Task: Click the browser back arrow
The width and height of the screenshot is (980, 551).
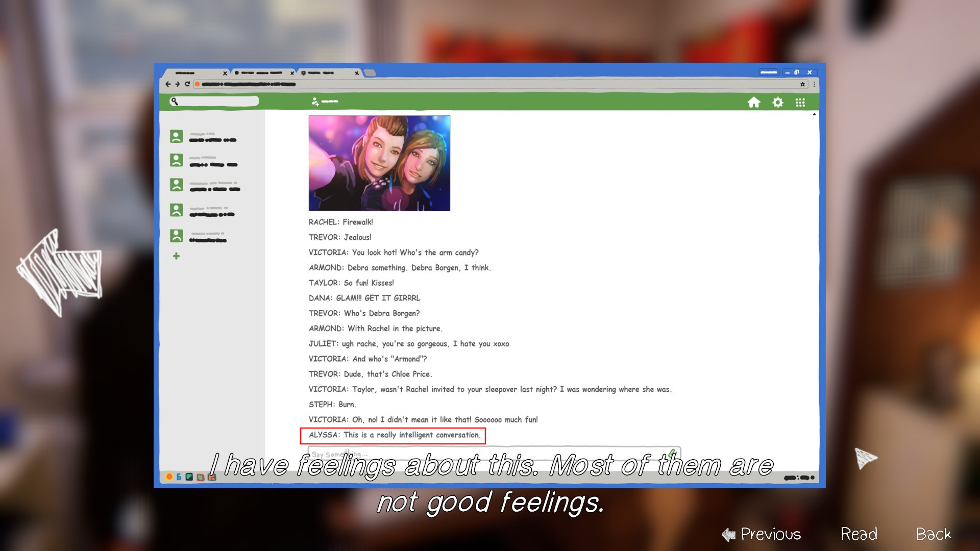Action: tap(168, 84)
